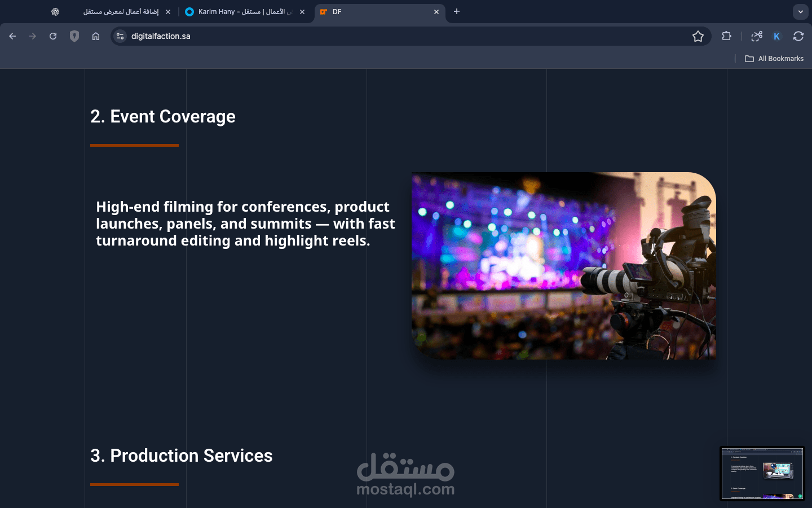812x508 pixels.
Task: Click the '2. Event Coverage' heading
Action: coord(163,116)
